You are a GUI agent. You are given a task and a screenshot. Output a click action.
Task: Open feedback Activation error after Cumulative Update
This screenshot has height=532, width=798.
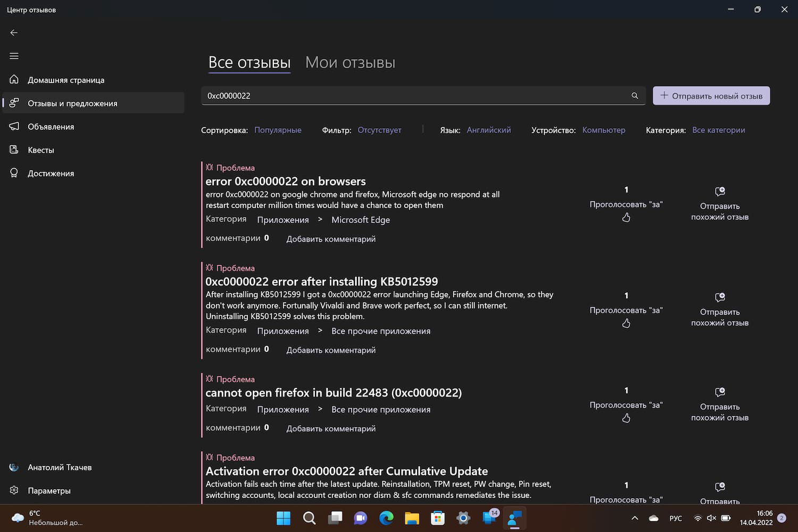(347, 471)
